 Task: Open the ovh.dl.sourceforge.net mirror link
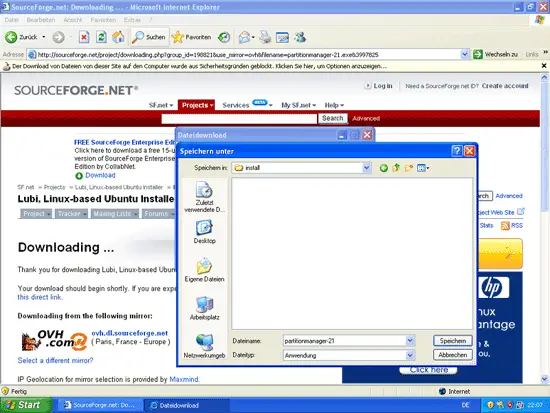[x=129, y=333]
